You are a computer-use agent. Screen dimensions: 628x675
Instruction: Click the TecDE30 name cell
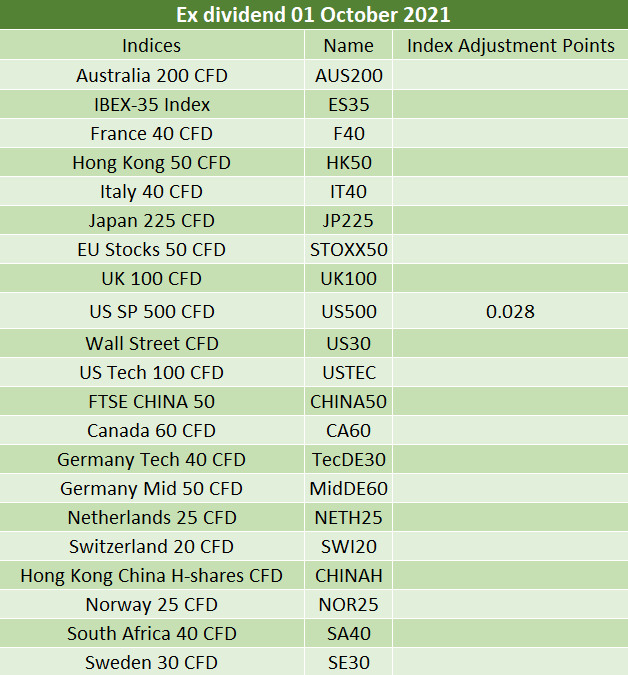pyautogui.click(x=349, y=459)
